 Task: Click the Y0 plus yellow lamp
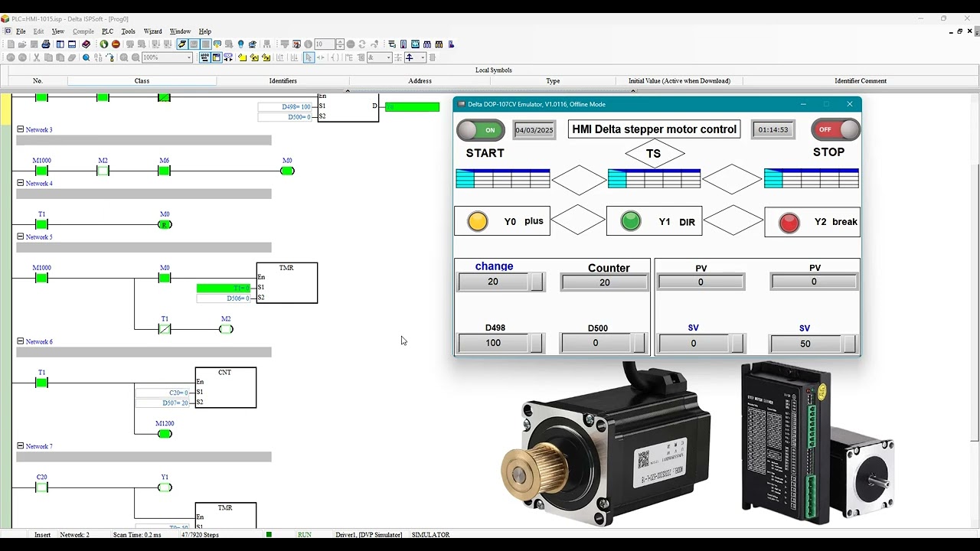coord(477,221)
